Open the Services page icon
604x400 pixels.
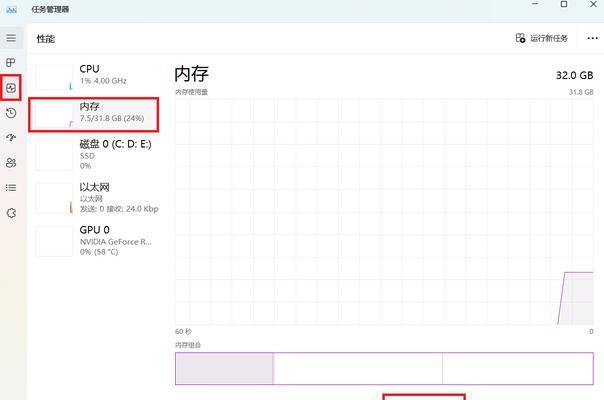(11, 213)
